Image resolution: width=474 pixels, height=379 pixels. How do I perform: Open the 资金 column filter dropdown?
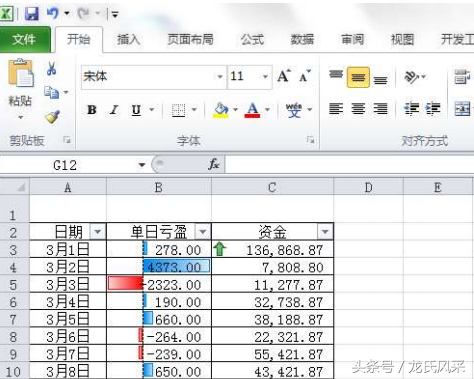tap(325, 231)
